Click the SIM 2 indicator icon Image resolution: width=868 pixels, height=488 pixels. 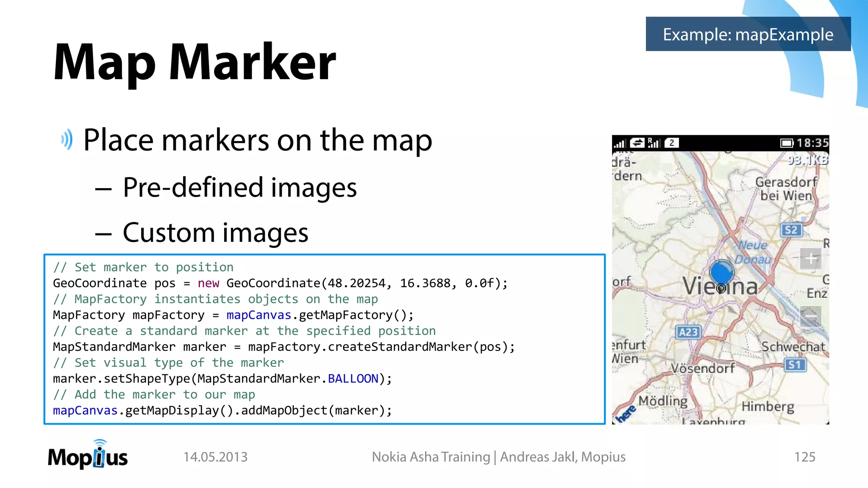point(672,143)
